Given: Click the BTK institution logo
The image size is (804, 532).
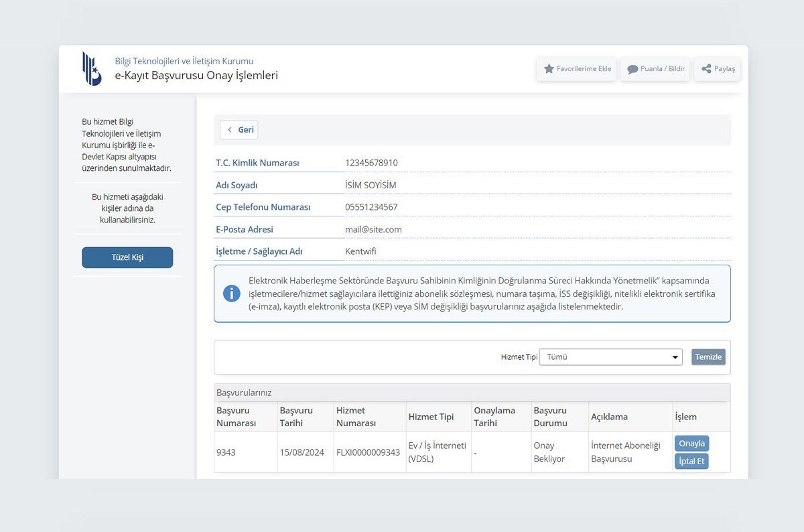Looking at the screenshot, I should 92,68.
